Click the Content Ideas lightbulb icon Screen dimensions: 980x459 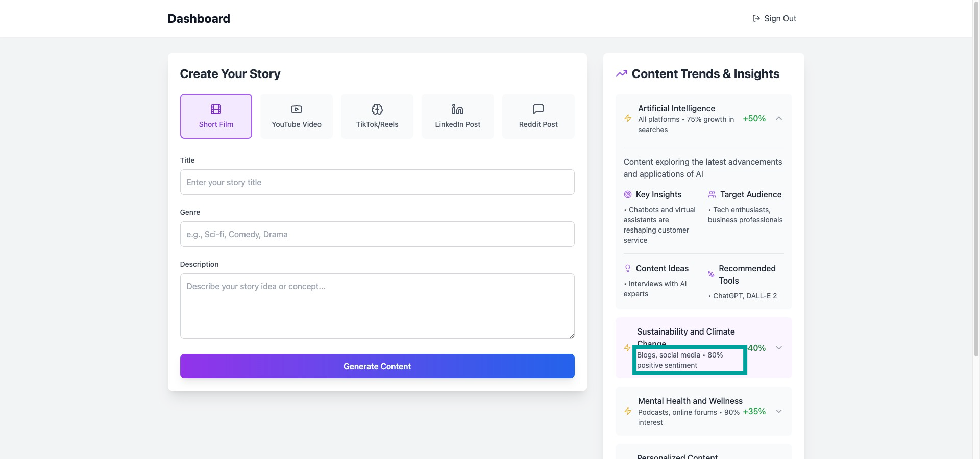pyautogui.click(x=628, y=268)
